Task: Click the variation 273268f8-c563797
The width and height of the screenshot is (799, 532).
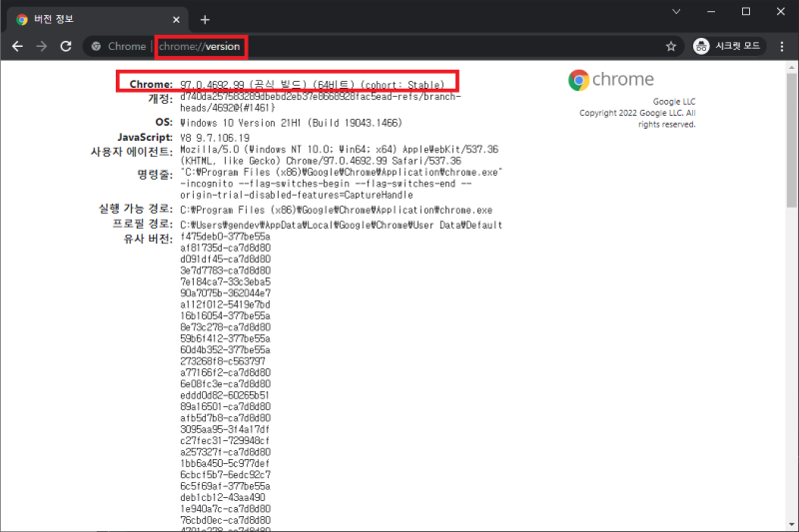Action: pos(223,361)
